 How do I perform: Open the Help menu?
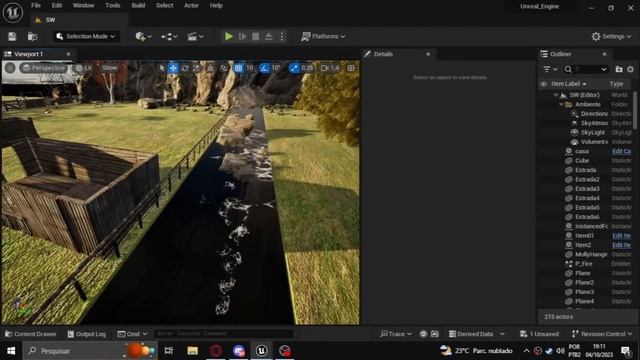216,5
